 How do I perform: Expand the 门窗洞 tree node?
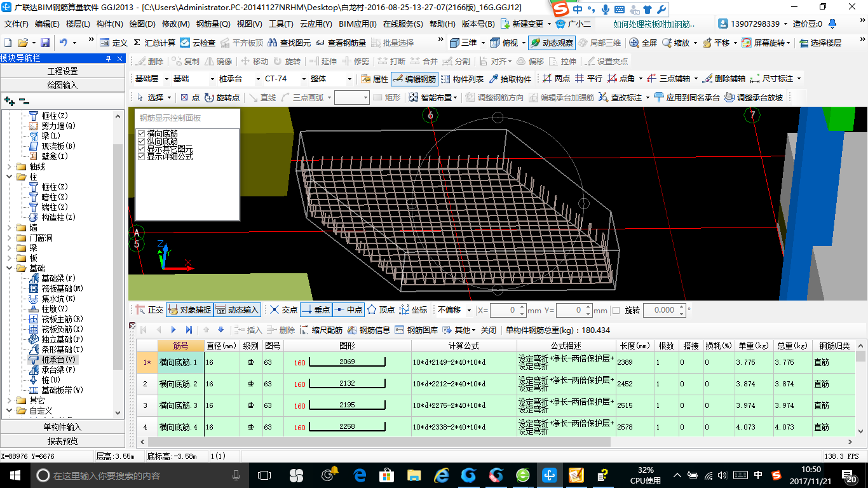[x=9, y=238]
